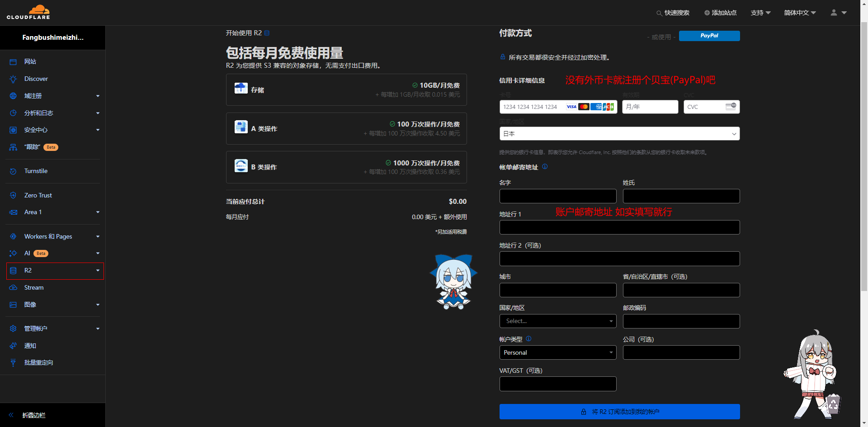
Task: Open the billing 国家/地区 Select dropdown
Action: pos(557,321)
